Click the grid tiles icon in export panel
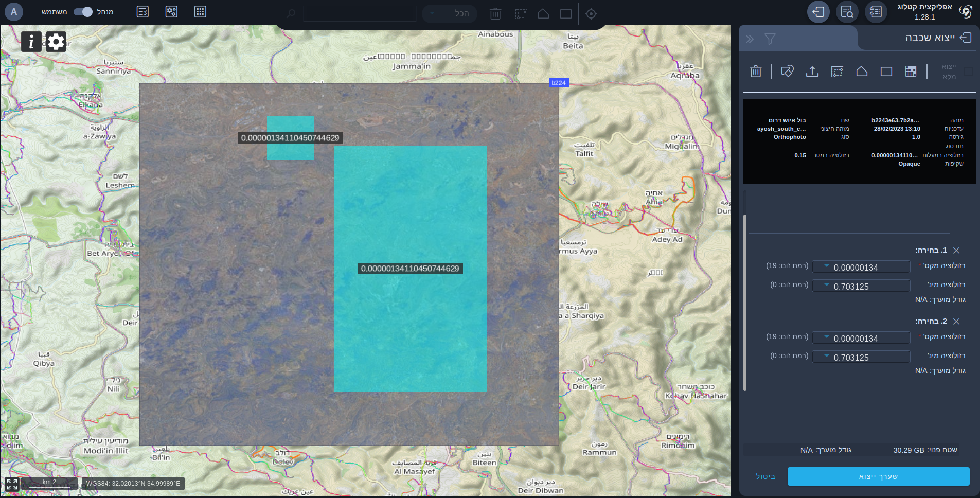 911,72
